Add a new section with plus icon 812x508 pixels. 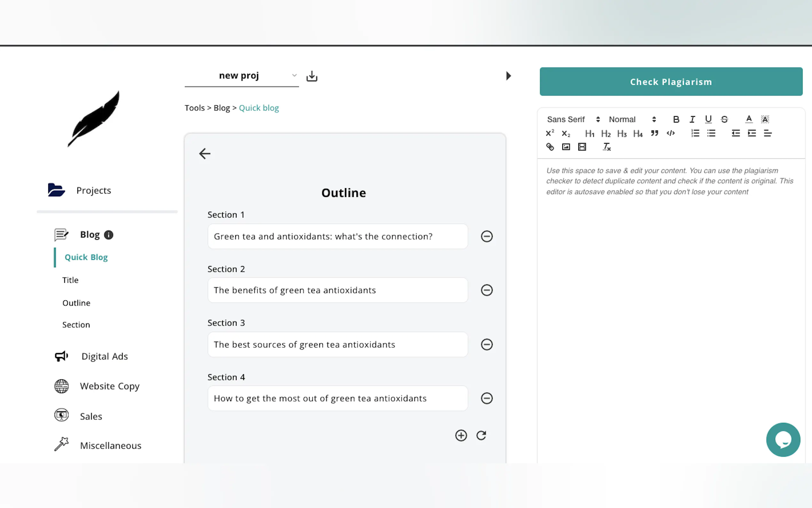[461, 435]
